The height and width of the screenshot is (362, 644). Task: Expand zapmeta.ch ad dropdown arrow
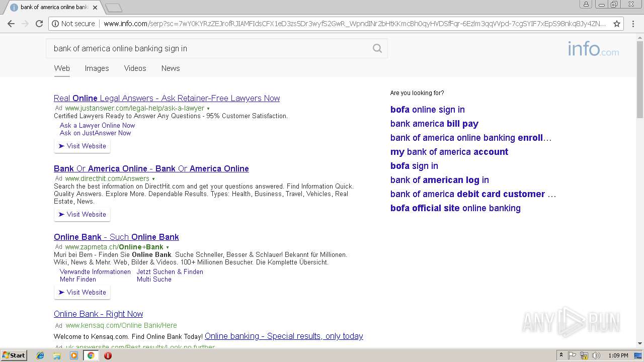tap(168, 247)
